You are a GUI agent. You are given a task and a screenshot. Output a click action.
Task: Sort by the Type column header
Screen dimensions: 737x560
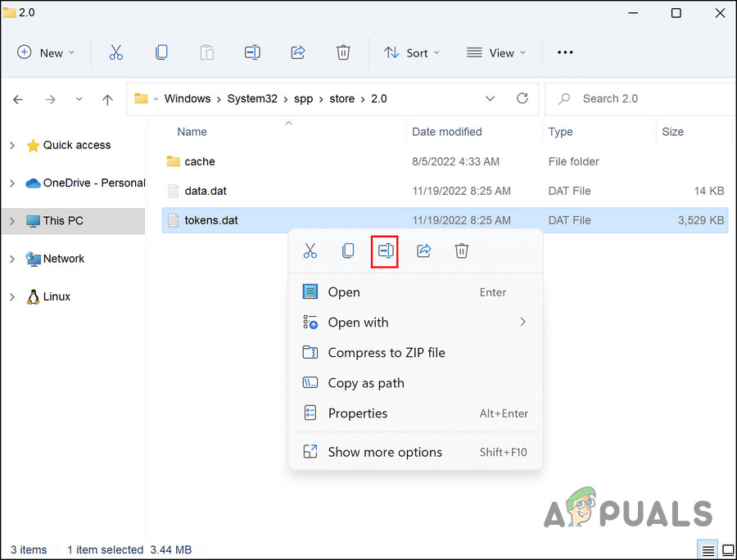pos(560,132)
